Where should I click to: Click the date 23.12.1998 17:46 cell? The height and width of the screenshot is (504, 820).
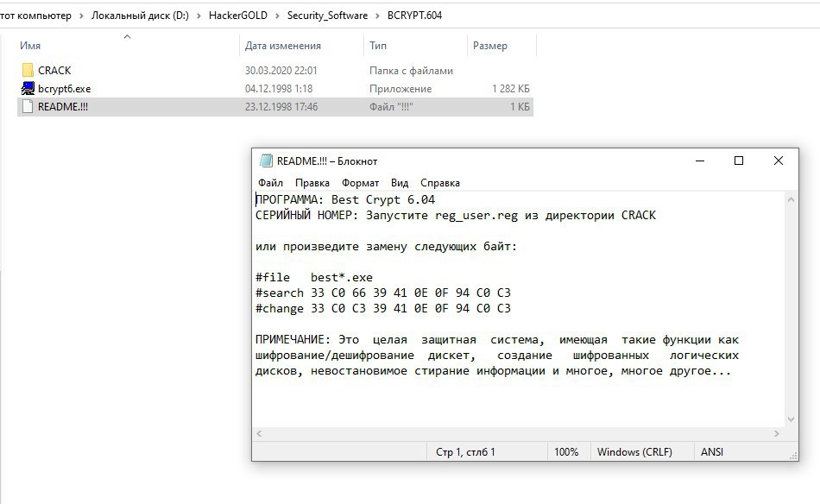click(281, 107)
